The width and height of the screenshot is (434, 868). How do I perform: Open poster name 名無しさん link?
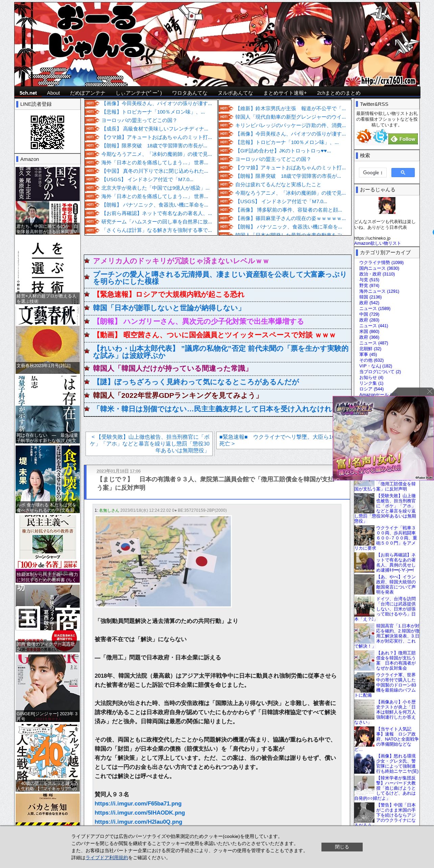pos(109,510)
